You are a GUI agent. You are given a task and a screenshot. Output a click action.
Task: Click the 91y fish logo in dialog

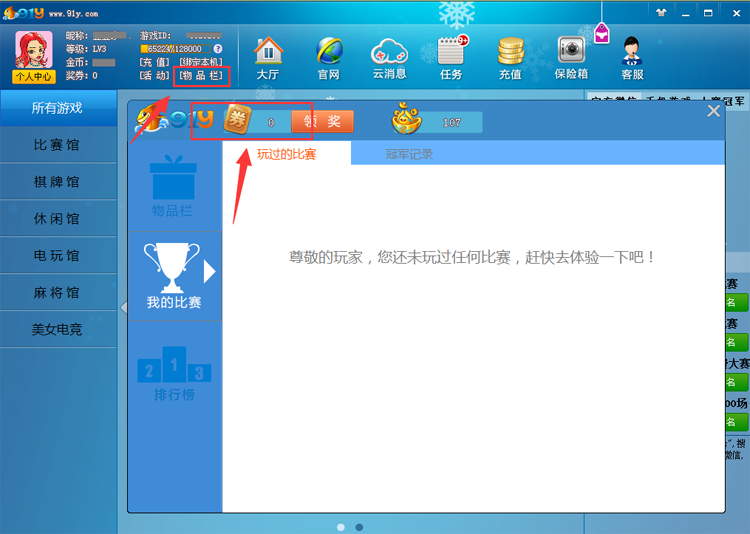[174, 119]
